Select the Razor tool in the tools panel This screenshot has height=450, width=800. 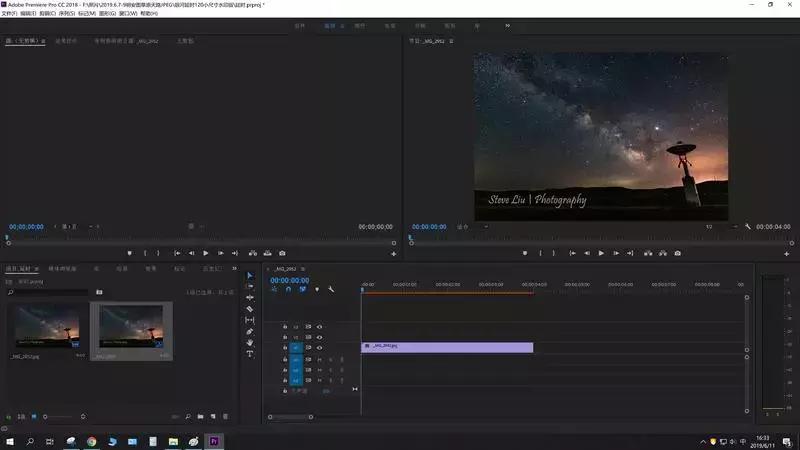[250, 309]
